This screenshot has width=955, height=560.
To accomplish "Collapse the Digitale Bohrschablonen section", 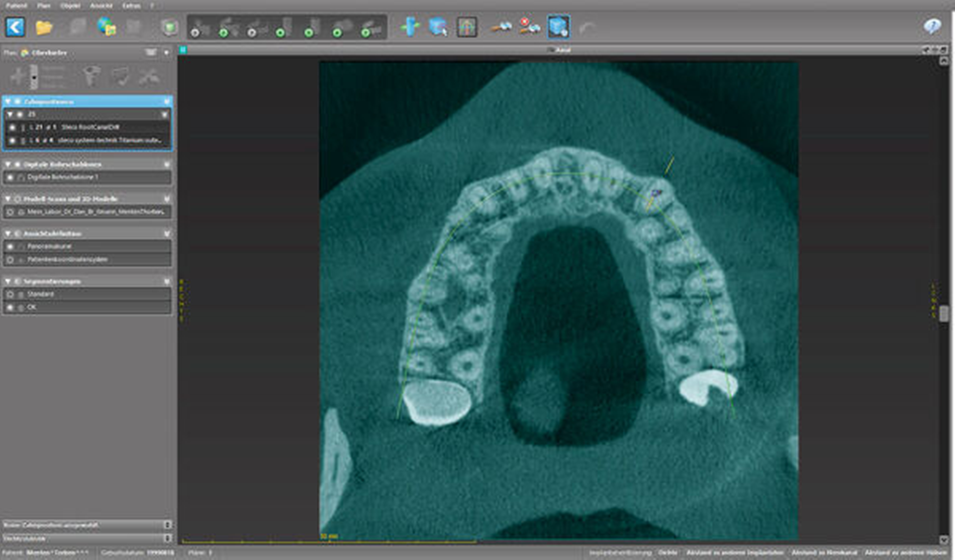I will [8, 164].
